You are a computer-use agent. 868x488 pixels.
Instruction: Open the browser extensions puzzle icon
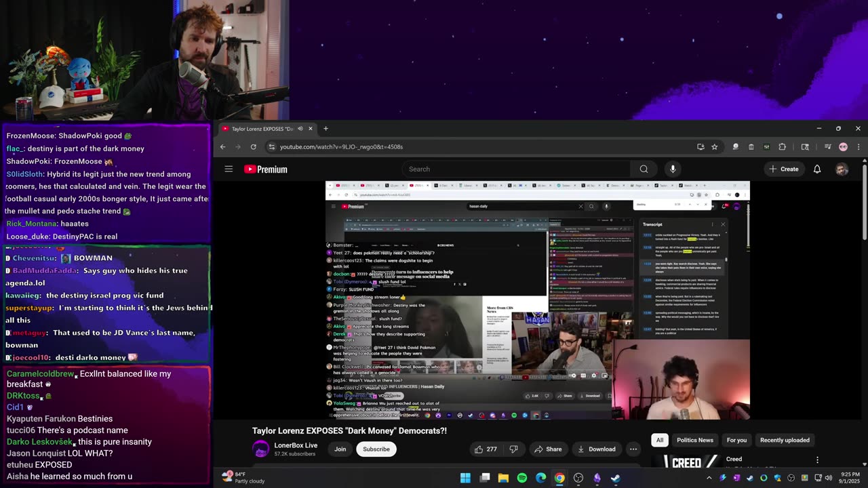(782, 146)
